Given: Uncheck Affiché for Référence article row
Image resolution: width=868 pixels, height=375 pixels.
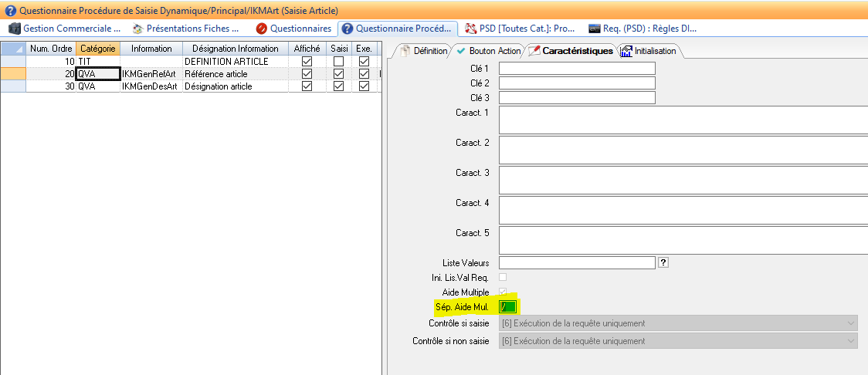Looking at the screenshot, I should (x=307, y=73).
